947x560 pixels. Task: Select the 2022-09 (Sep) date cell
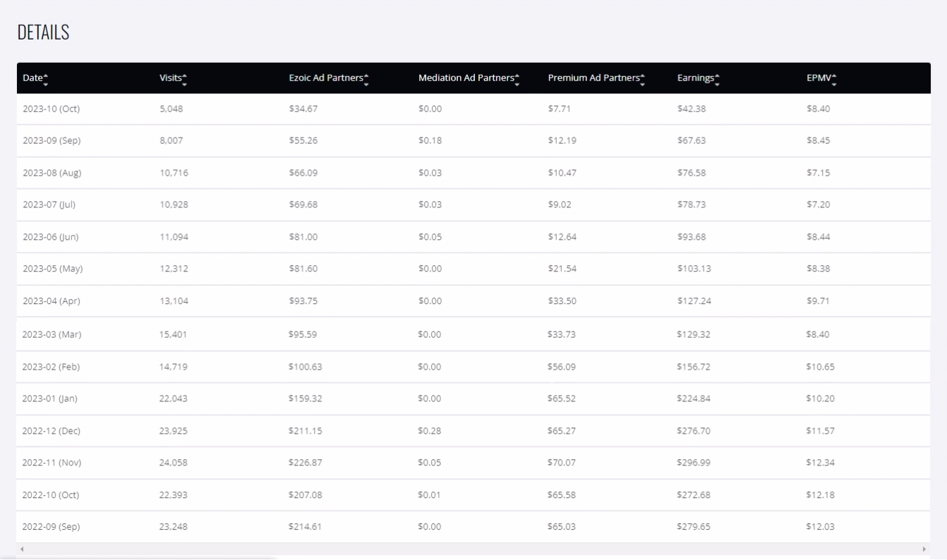pyautogui.click(x=52, y=527)
